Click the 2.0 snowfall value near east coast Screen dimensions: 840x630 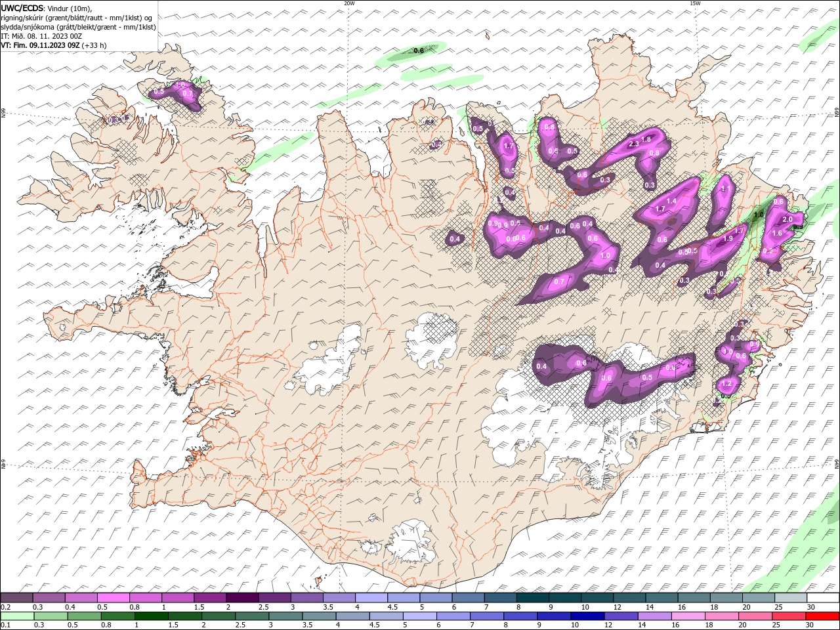coord(788,219)
